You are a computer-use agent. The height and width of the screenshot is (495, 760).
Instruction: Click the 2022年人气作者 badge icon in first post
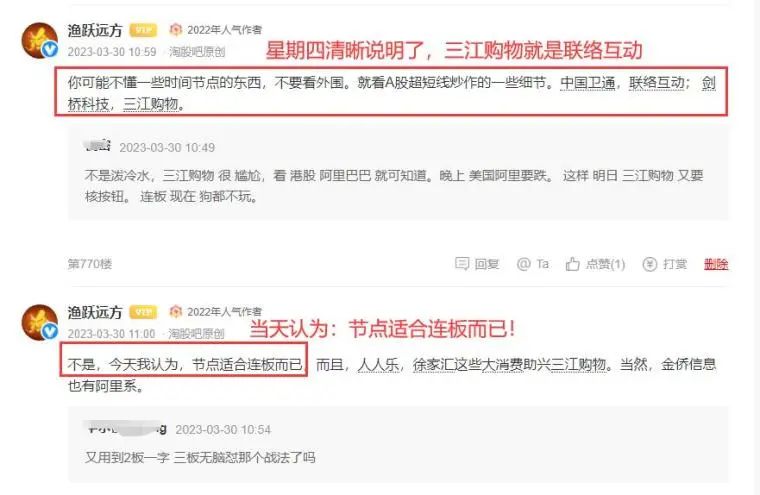pyautogui.click(x=175, y=30)
